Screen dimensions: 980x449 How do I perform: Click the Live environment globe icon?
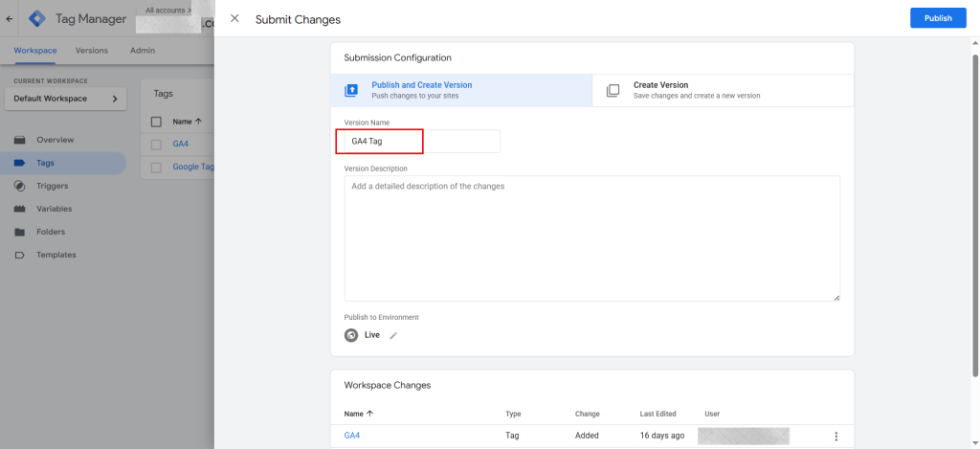pyautogui.click(x=351, y=335)
